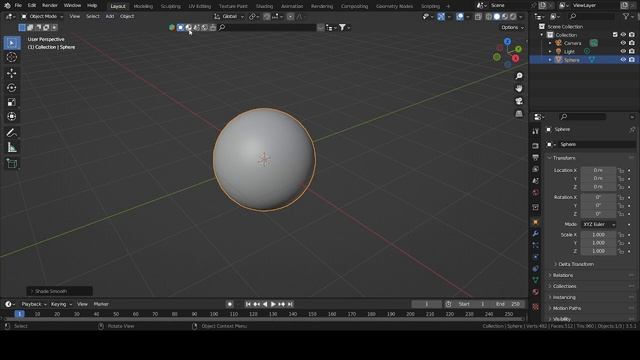
Task: Select the Move tool
Action: (12, 73)
